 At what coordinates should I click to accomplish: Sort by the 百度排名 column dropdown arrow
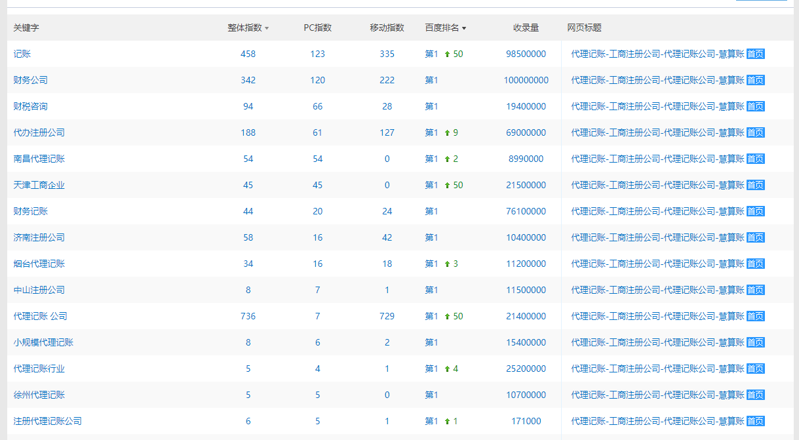coord(464,29)
